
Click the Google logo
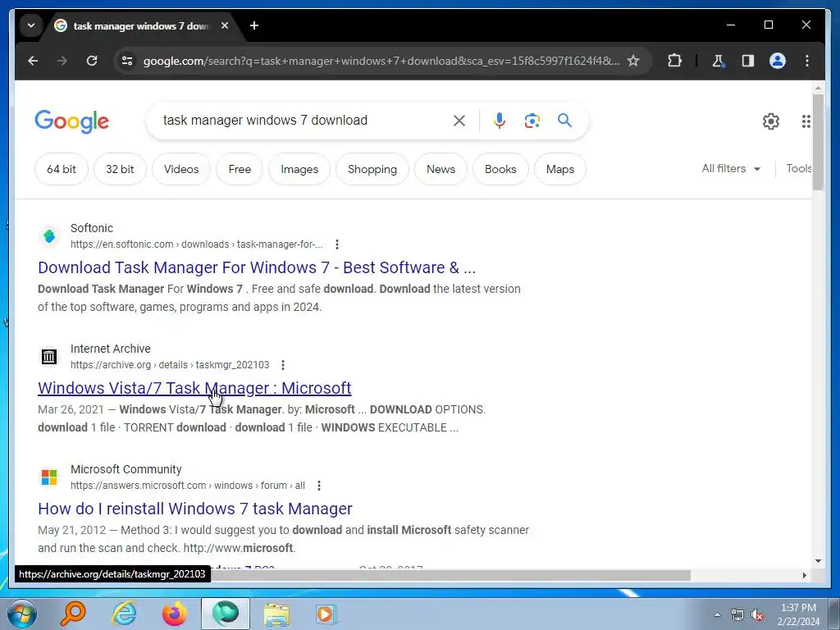72,121
